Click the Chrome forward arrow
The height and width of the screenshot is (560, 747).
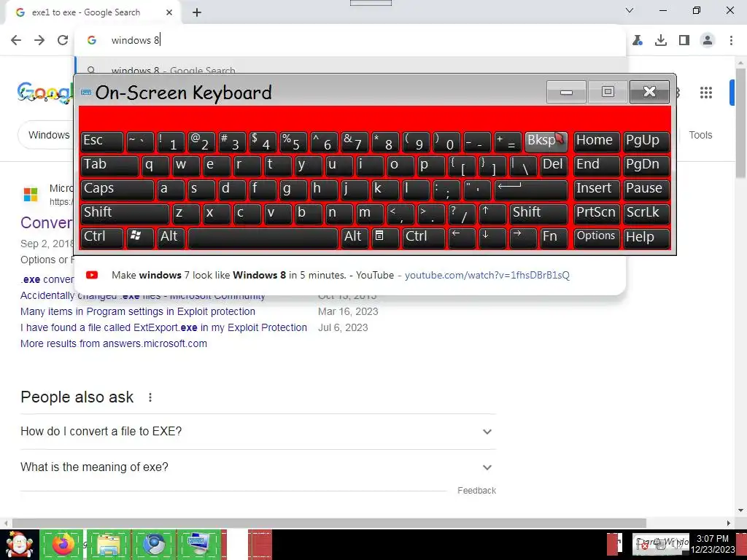pos(39,40)
